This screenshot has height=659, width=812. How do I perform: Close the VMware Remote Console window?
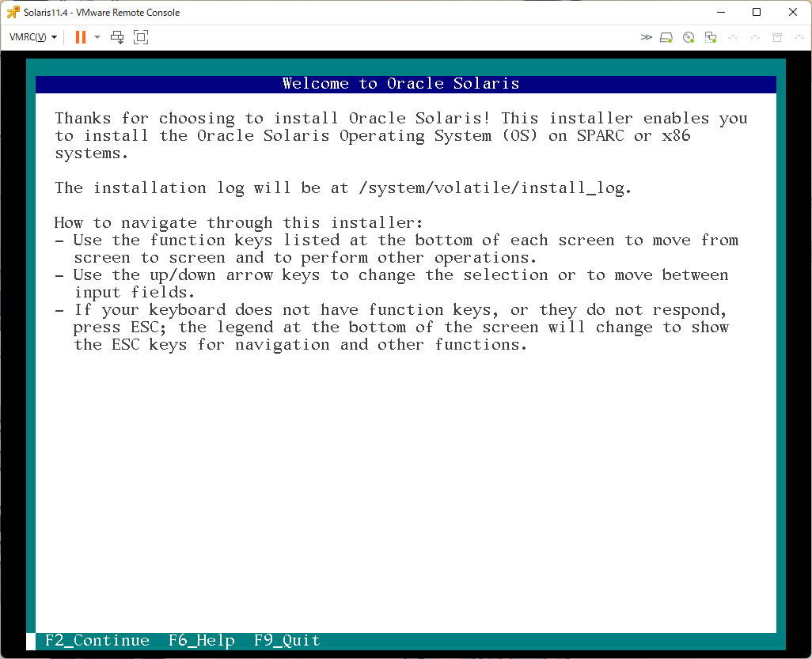[x=793, y=13]
